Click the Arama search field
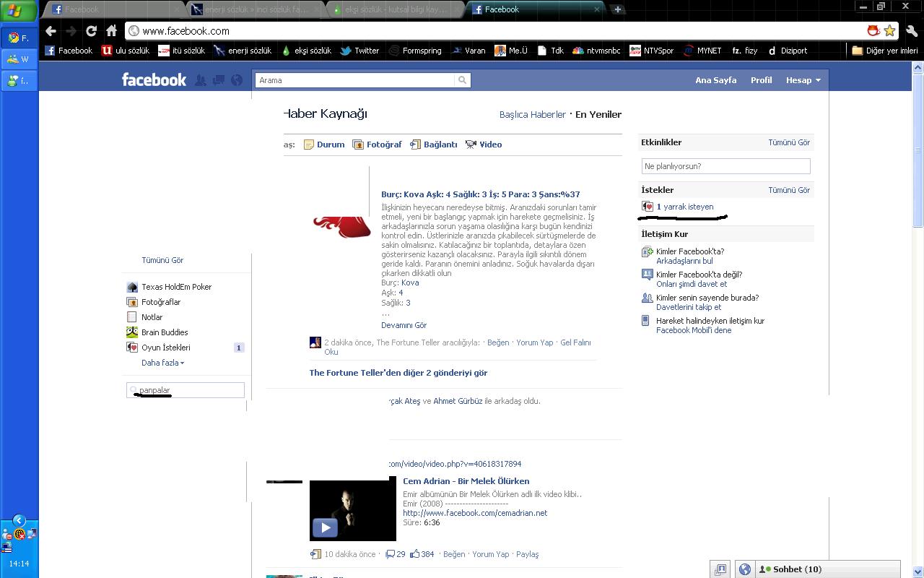Screen dimensions: 924x578 pyautogui.click(x=355, y=80)
